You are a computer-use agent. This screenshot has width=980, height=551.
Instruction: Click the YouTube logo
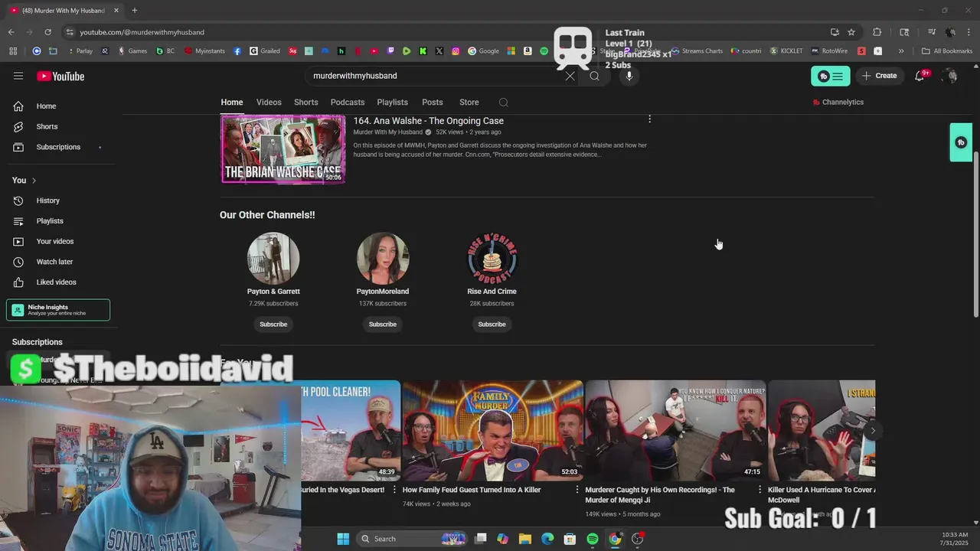pyautogui.click(x=60, y=76)
